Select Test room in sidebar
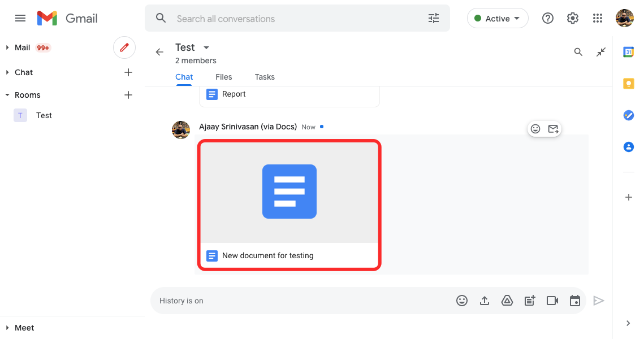Screen dimensions: 644x339 (x=44, y=115)
